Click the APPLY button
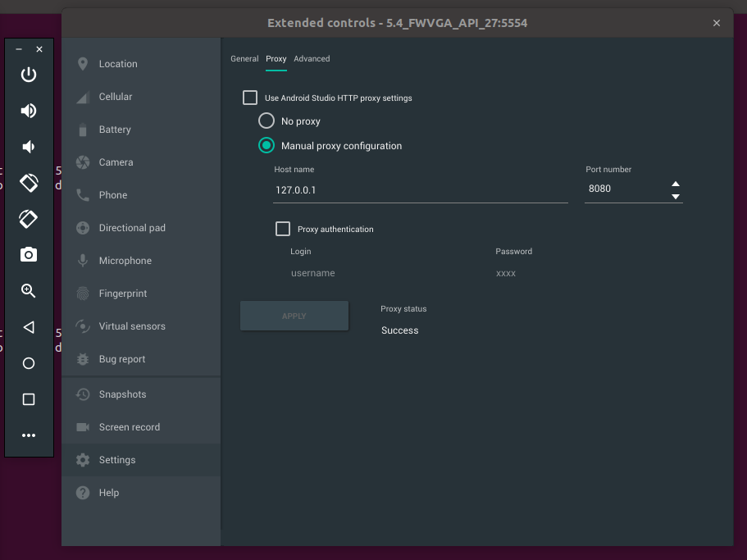 [x=294, y=316]
